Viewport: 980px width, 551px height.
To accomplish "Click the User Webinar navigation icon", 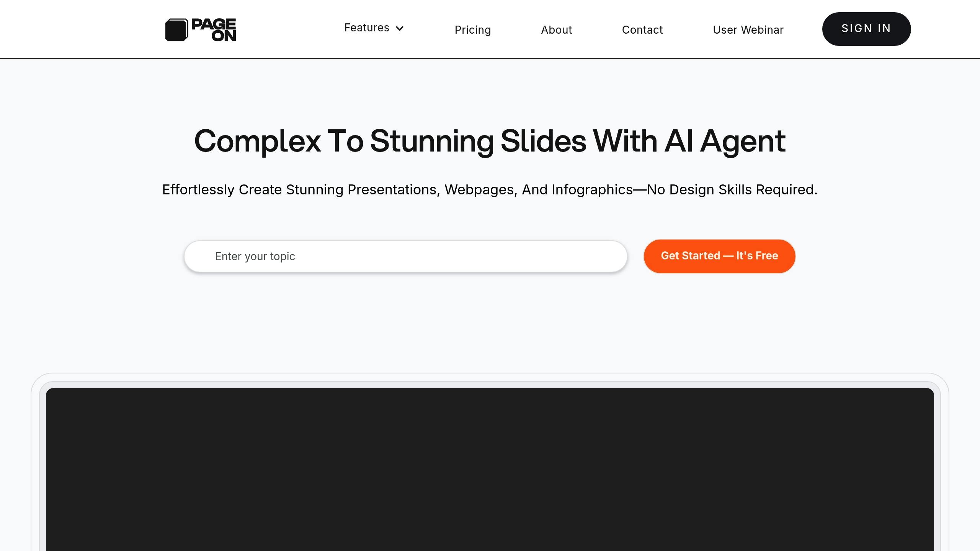I will point(748,29).
